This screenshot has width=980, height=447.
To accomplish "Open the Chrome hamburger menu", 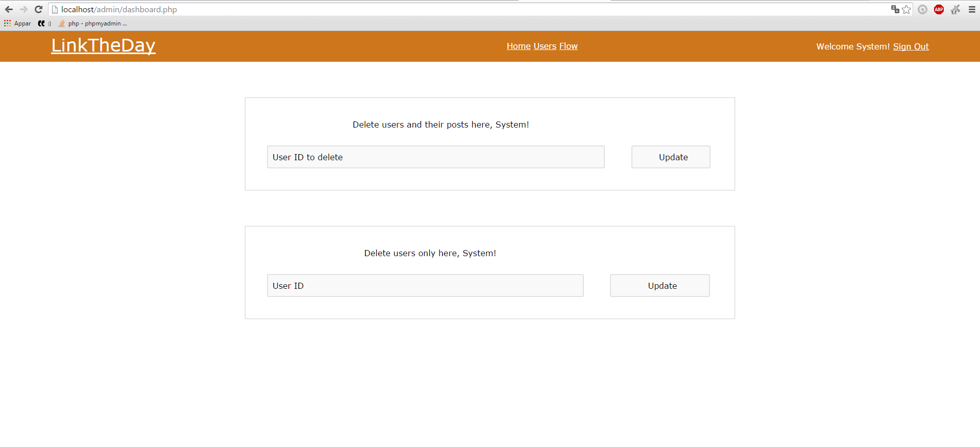I will pyautogui.click(x=972, y=9).
